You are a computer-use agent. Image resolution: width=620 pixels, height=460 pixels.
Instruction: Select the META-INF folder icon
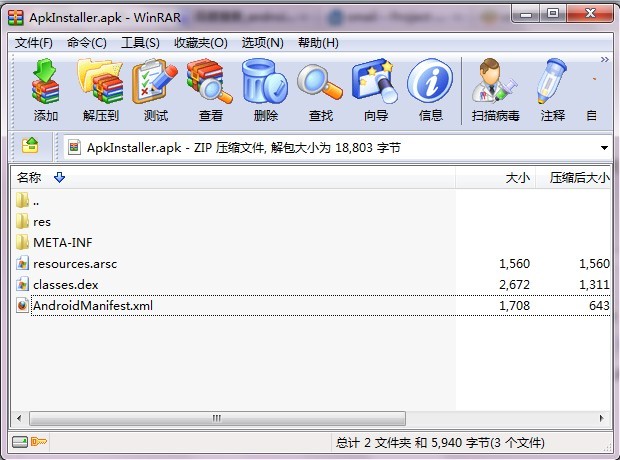(x=23, y=242)
